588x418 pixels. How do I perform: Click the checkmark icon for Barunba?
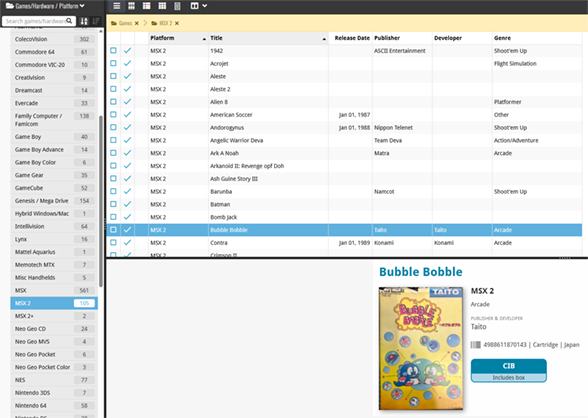[x=128, y=191]
